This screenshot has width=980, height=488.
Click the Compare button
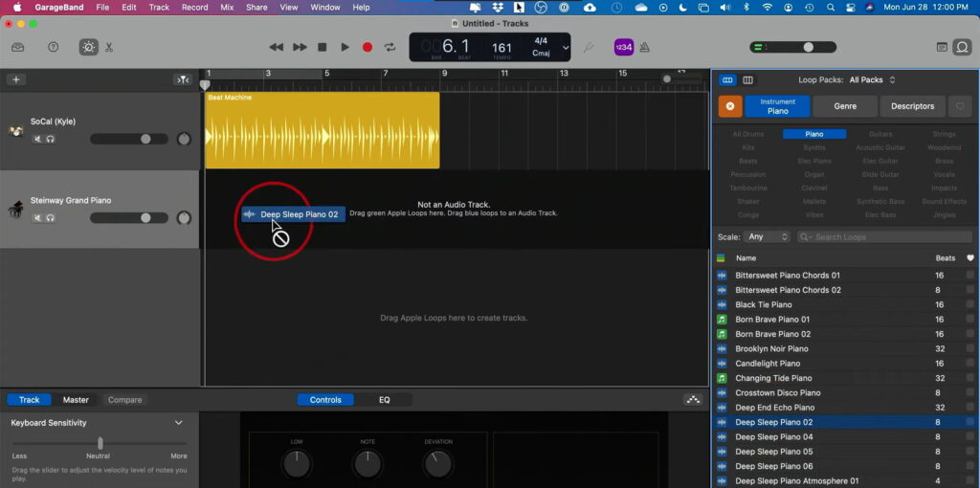click(x=125, y=400)
